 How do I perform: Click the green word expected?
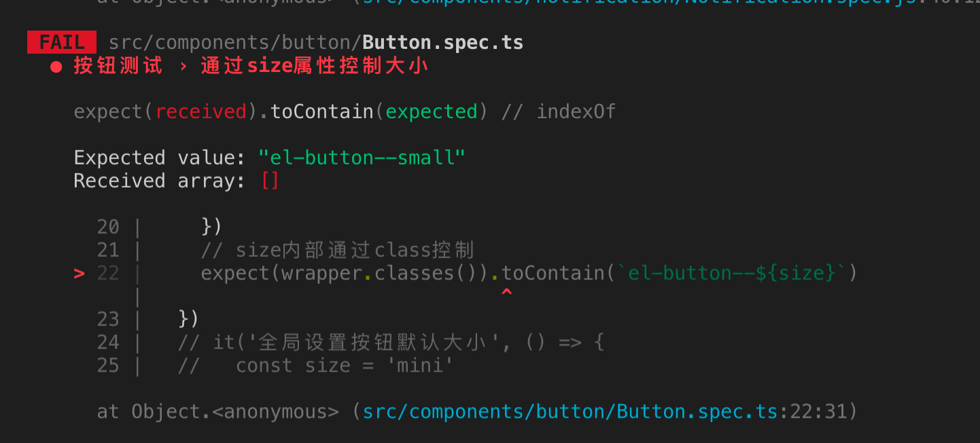(432, 111)
